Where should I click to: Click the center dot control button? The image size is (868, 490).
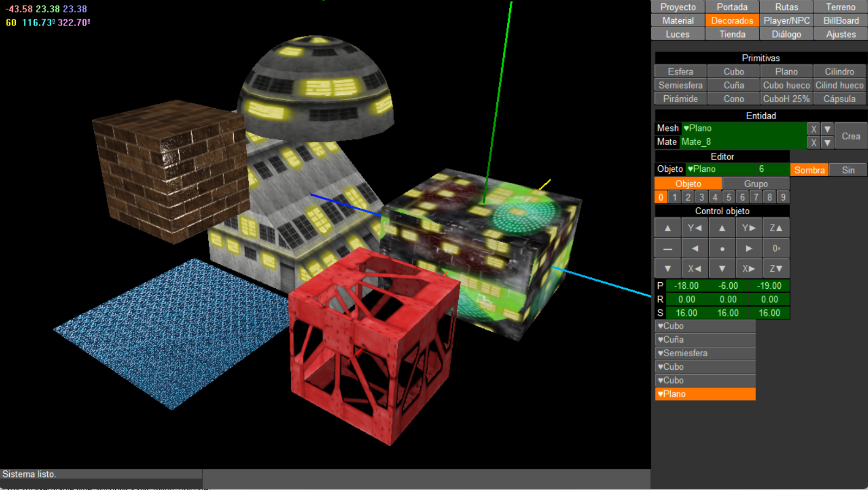(722, 249)
